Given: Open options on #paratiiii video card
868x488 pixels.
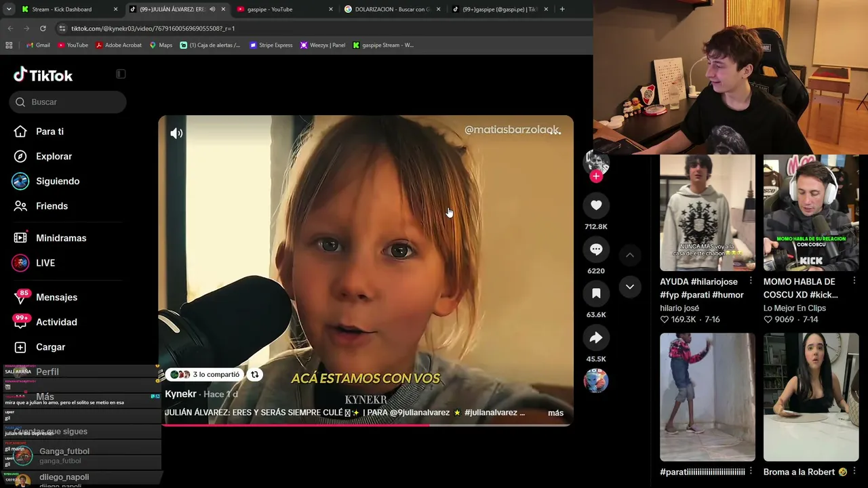Looking at the screenshot, I should 751,471.
